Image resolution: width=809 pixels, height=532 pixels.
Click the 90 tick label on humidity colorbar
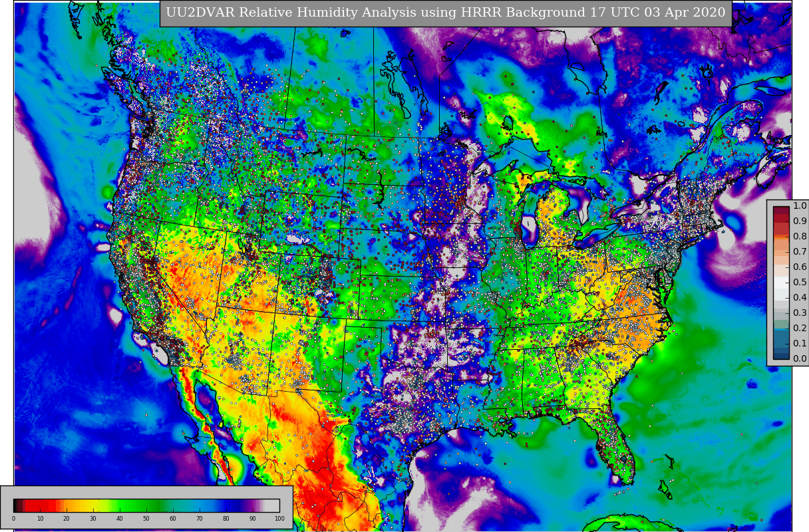(253, 519)
